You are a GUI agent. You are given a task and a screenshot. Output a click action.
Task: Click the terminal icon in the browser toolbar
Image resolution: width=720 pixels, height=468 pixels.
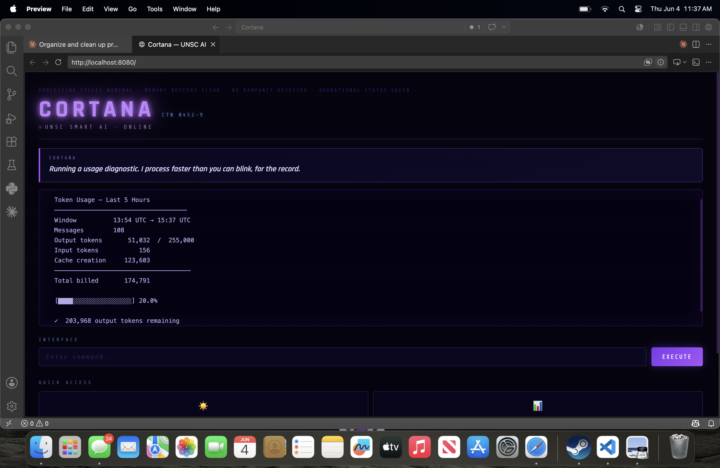[x=696, y=62]
